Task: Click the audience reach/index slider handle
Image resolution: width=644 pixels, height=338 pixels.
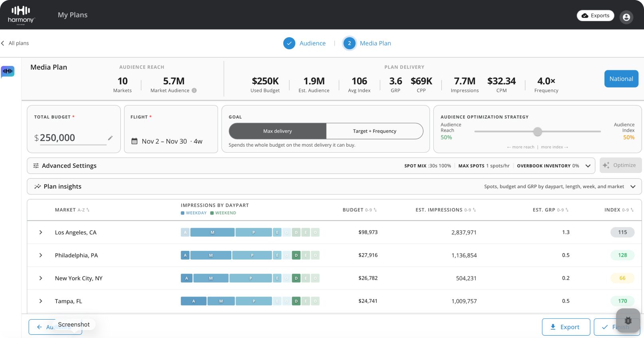Action: (x=538, y=131)
